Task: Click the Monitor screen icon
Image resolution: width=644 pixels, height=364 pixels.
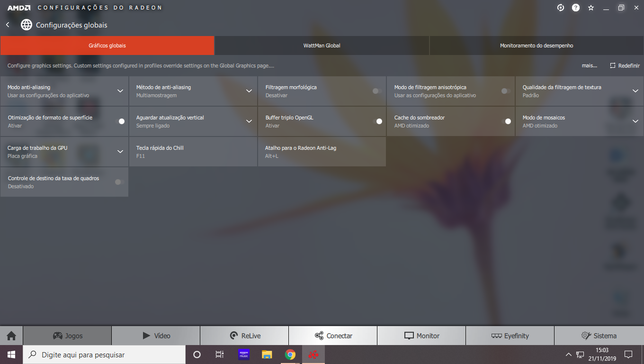Action: [409, 336]
